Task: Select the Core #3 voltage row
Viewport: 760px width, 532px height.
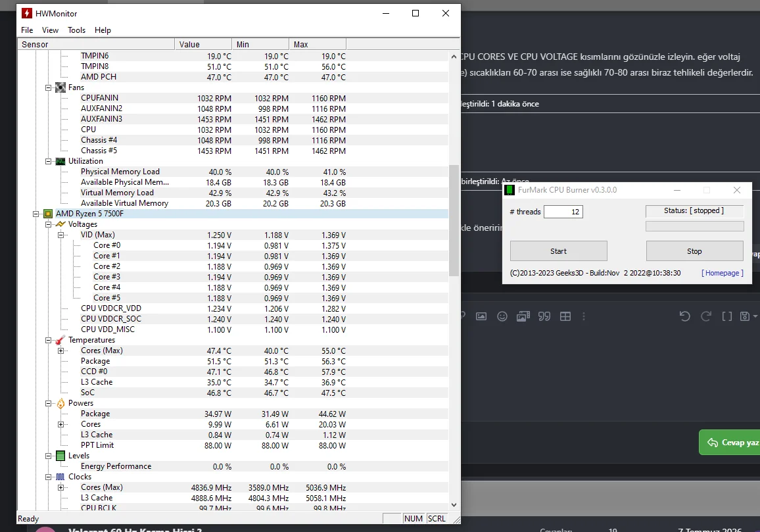Action: point(233,277)
